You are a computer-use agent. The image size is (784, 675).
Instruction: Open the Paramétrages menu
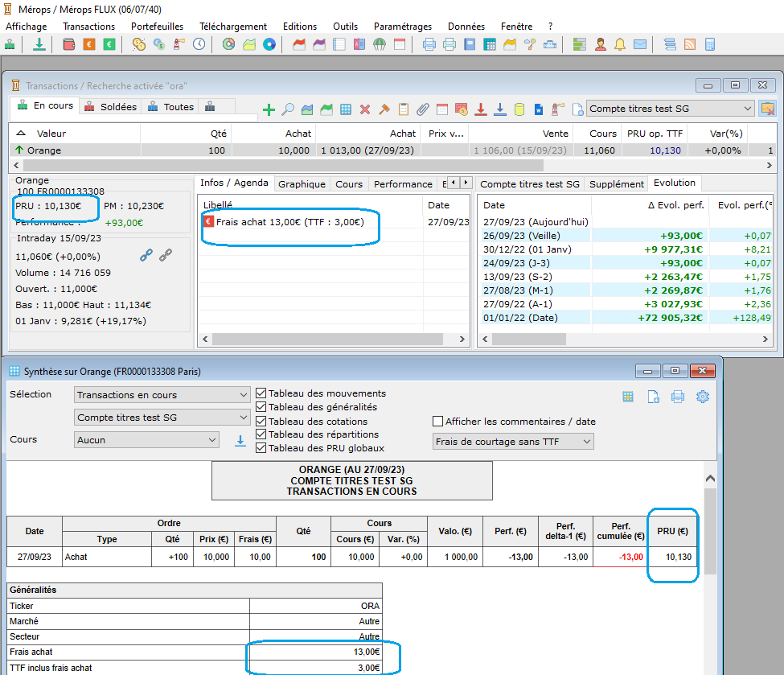(x=403, y=27)
